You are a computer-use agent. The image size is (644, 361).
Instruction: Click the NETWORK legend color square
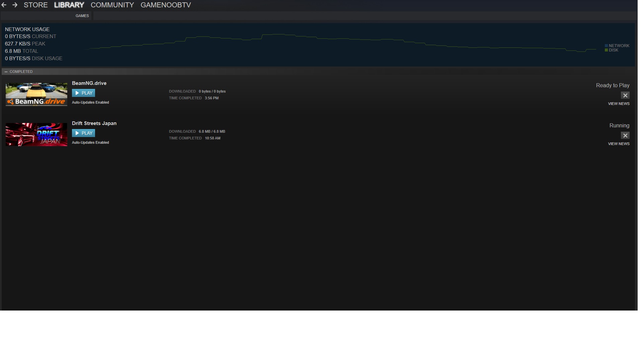pyautogui.click(x=606, y=46)
